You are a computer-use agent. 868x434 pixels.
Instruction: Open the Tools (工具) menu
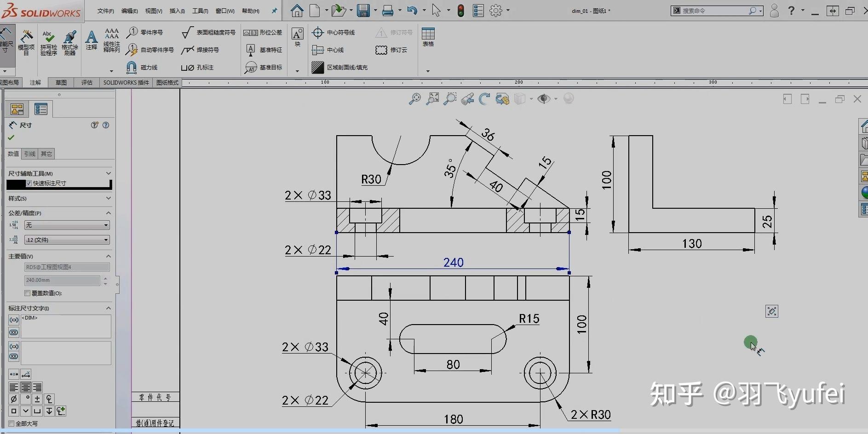tap(200, 11)
